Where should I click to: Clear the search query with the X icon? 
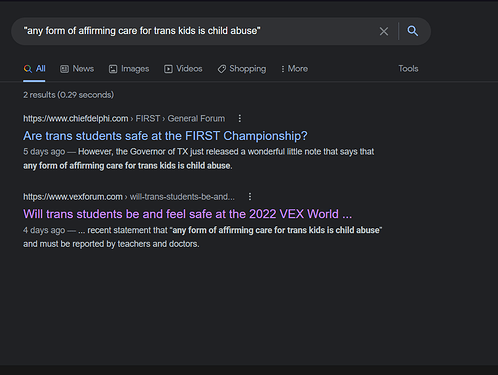[384, 31]
